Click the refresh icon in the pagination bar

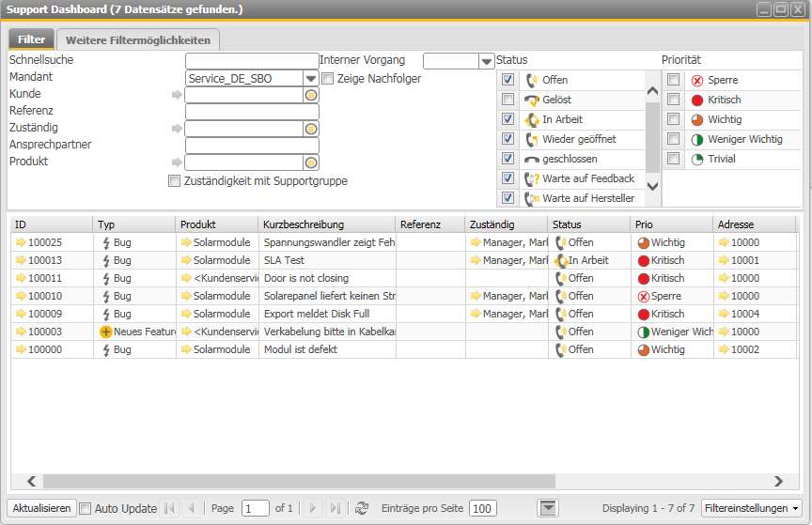tap(362, 508)
